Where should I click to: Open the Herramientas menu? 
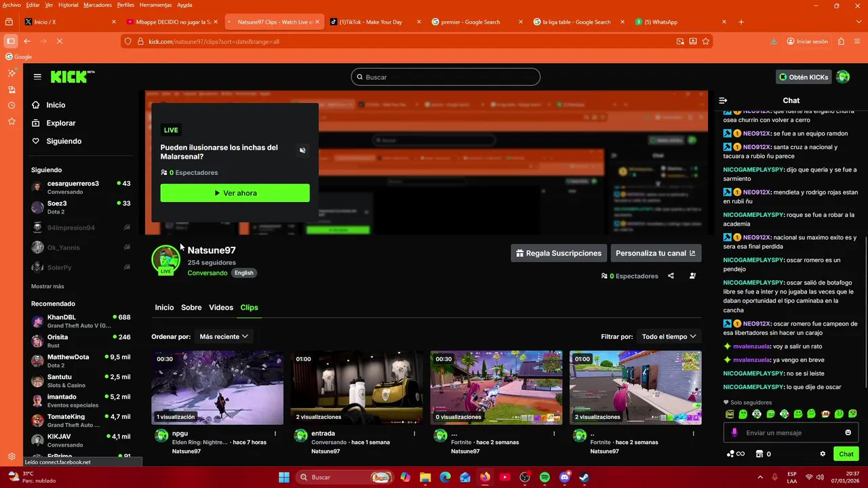155,5
